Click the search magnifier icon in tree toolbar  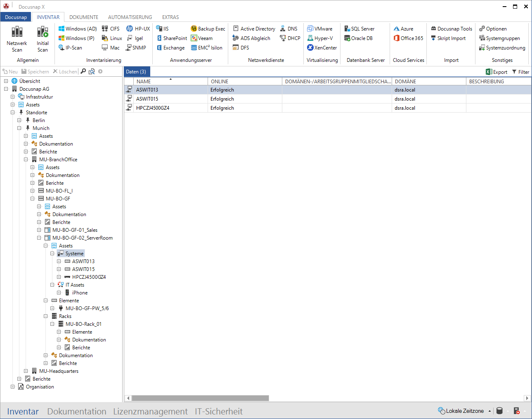pyautogui.click(x=83, y=71)
